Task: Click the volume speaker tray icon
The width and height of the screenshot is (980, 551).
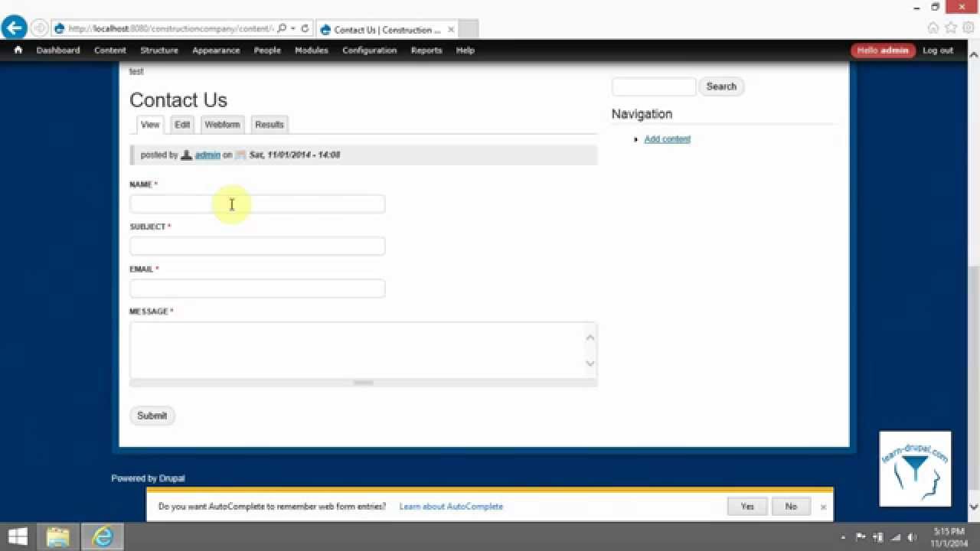Action: click(913, 537)
